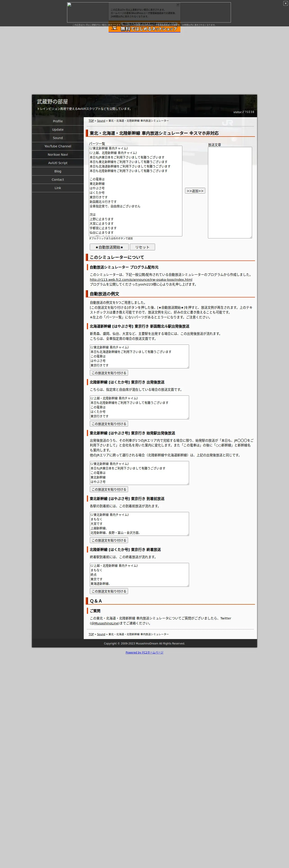The image size is (289, 868).
Task: Open Link in sidebar menu
Action: [58, 188]
